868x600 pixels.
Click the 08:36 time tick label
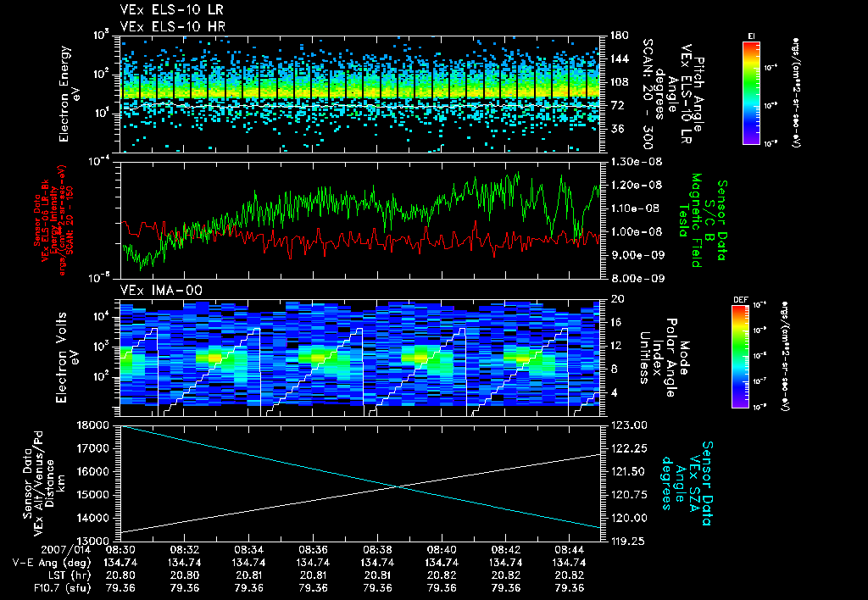point(313,549)
